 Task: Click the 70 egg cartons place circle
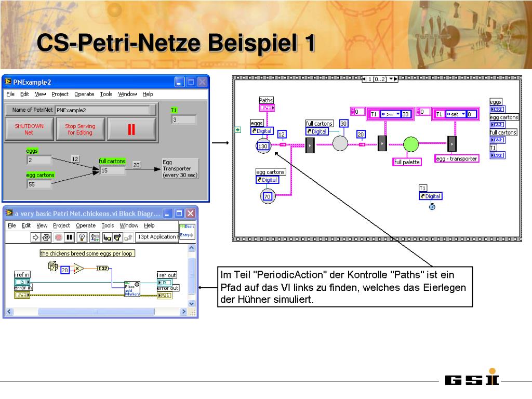point(268,196)
